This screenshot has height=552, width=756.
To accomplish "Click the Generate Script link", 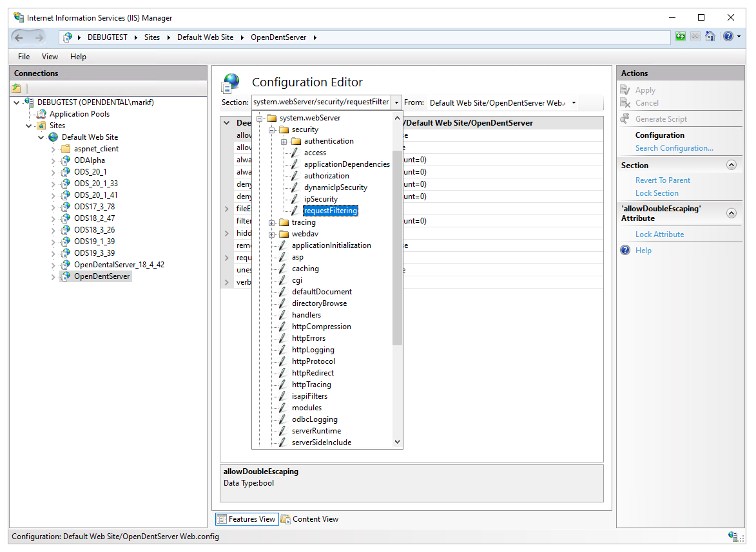I will 661,119.
